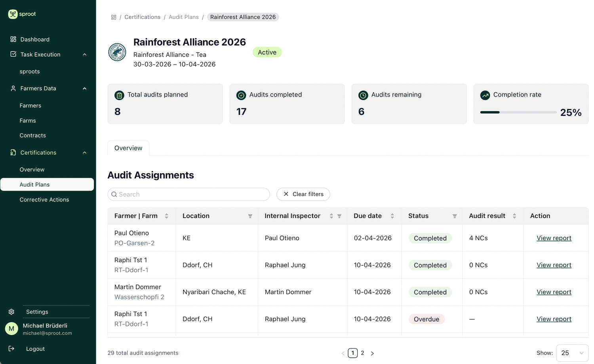Click the Logout arrow icon
The height and width of the screenshot is (364, 594).
point(11,349)
